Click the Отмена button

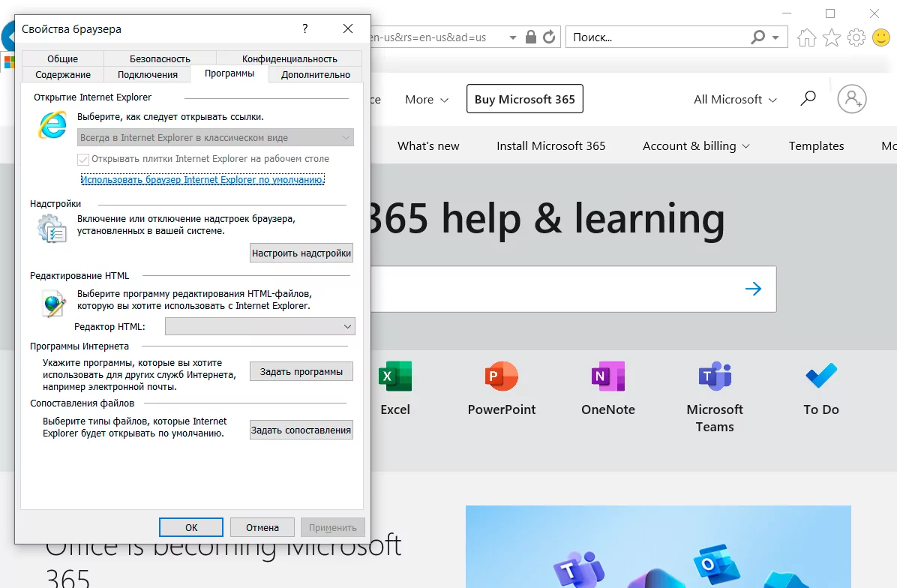(262, 527)
